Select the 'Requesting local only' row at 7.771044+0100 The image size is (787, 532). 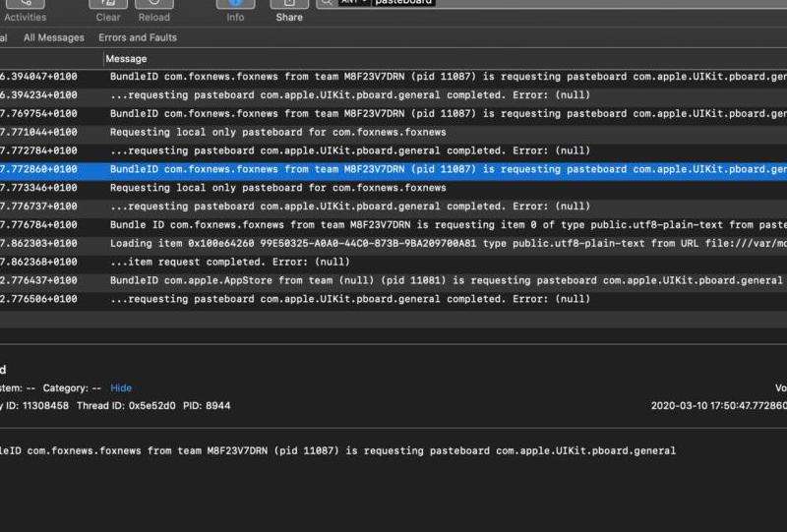click(x=393, y=133)
